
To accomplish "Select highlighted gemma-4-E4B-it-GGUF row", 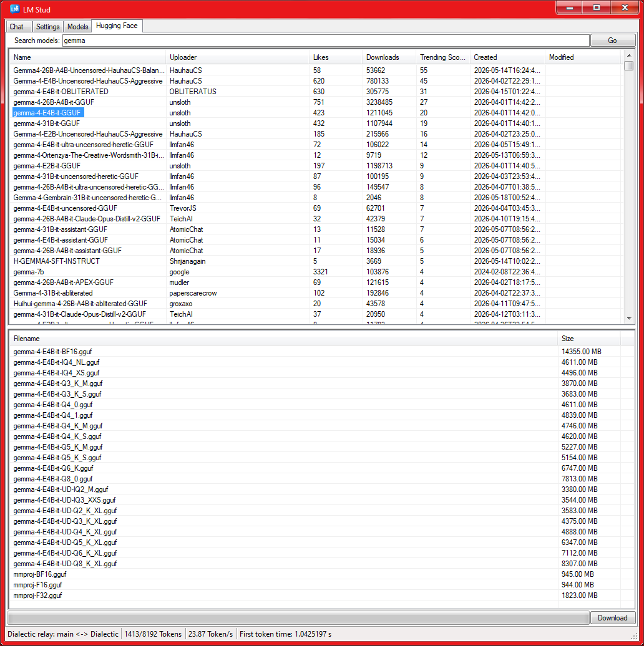I will [x=315, y=113].
